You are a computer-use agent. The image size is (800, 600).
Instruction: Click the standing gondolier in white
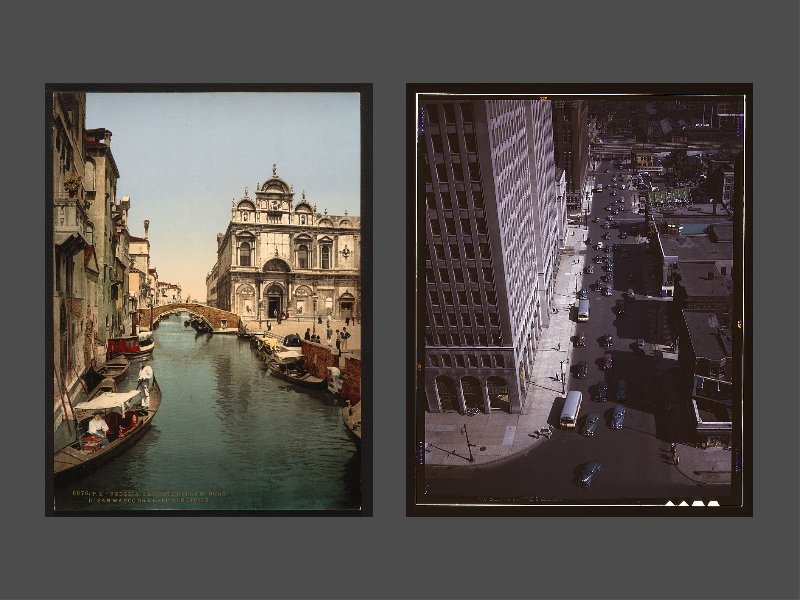point(146,380)
